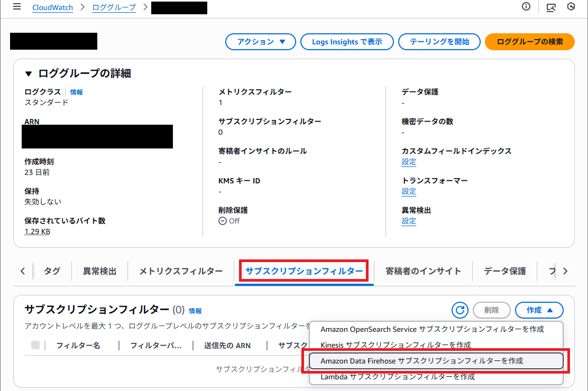
Task: Switch to the データ保護 tab
Action: [x=505, y=271]
